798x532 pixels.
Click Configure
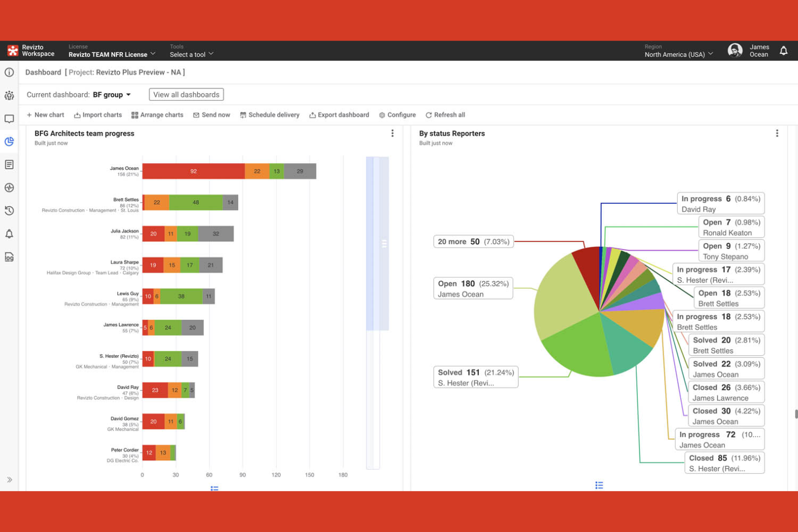(x=397, y=115)
